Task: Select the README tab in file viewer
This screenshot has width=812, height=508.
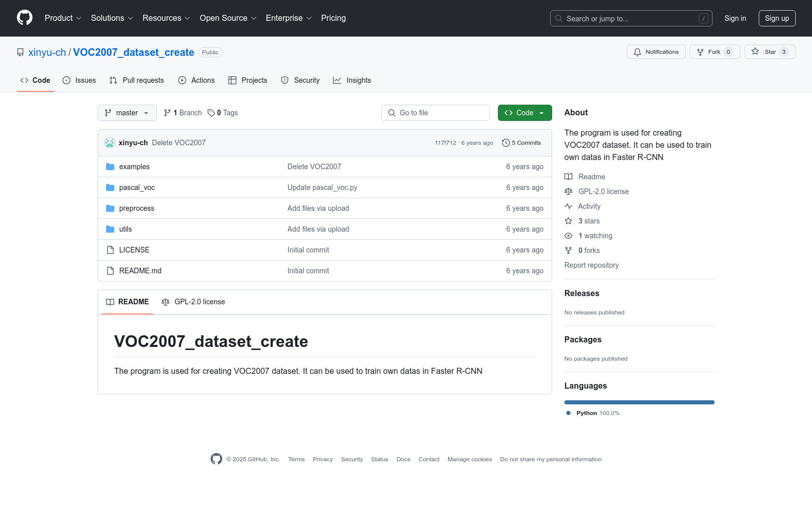Action: point(127,302)
